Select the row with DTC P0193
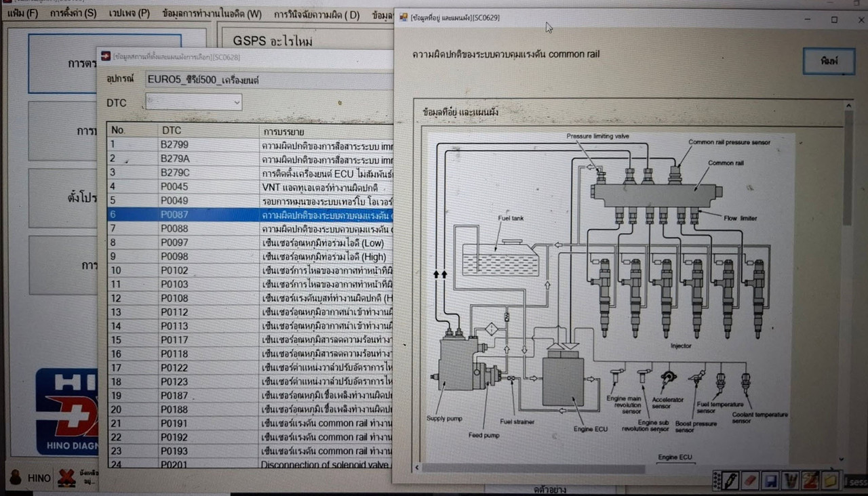The image size is (868, 496). 250,451
